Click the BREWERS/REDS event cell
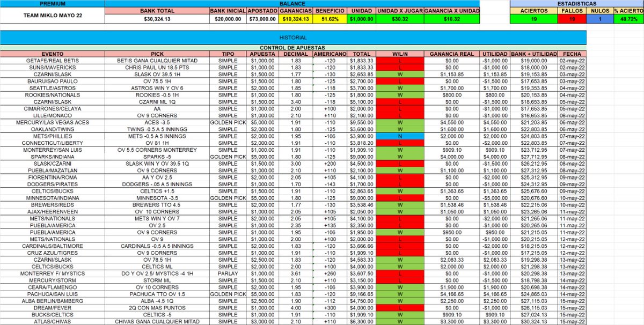The image size is (644, 325). (52, 206)
